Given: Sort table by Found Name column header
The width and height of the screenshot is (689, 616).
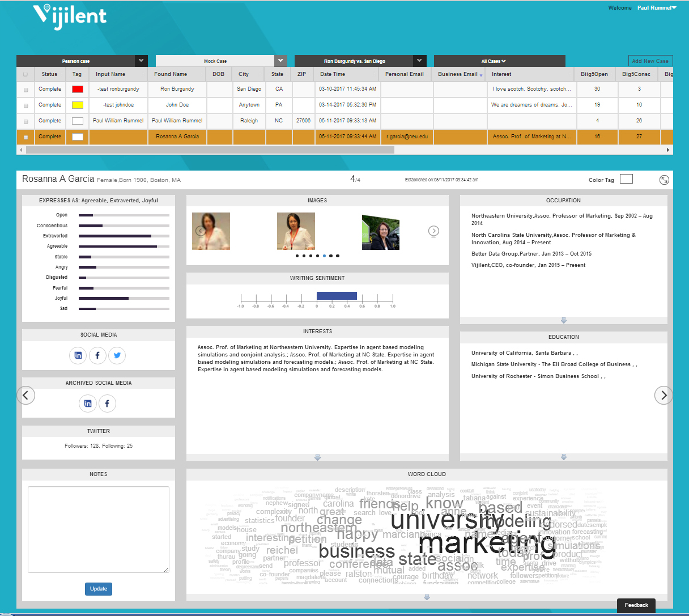Looking at the screenshot, I should pos(171,74).
